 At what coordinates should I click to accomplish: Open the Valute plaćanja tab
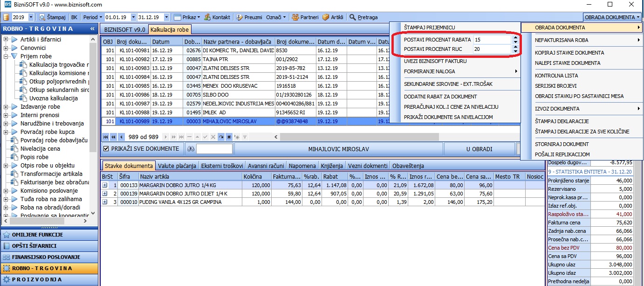pyautogui.click(x=177, y=166)
